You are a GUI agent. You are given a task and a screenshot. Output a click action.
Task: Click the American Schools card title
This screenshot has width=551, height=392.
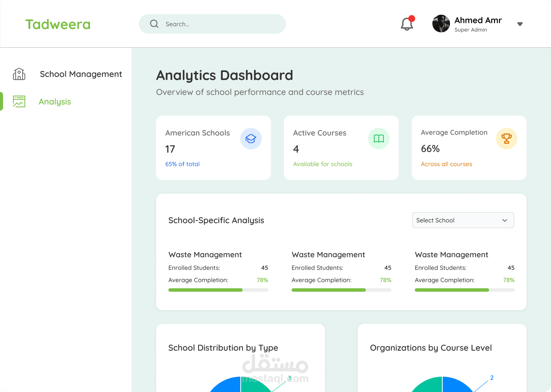[197, 133]
